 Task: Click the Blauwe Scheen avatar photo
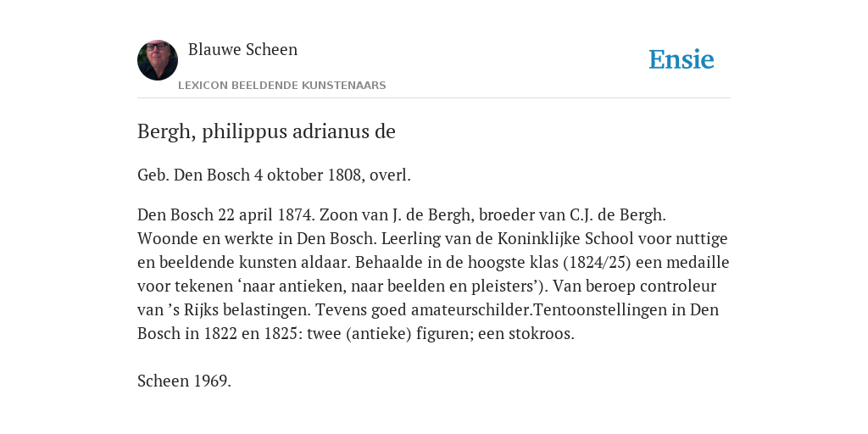(158, 60)
